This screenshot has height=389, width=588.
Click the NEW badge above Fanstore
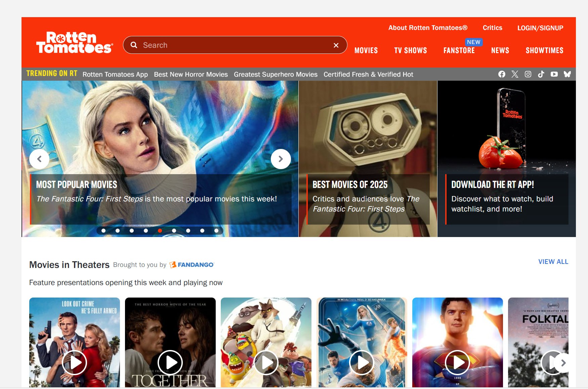pos(473,42)
